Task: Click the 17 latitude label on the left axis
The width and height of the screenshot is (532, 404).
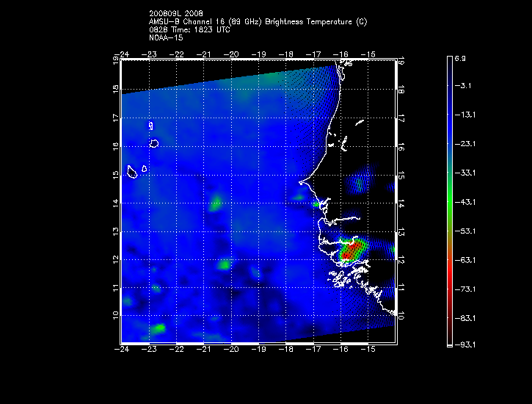Action: tap(116, 118)
